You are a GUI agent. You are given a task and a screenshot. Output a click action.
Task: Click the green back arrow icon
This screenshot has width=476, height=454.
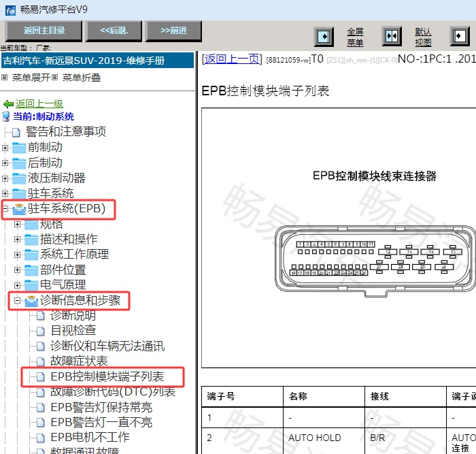pos(8,104)
